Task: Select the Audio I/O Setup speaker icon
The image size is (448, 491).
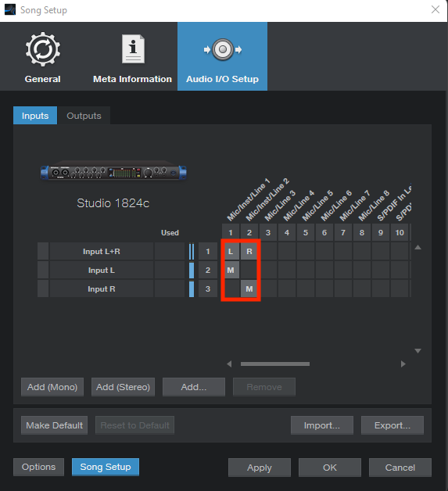Action: 223,49
